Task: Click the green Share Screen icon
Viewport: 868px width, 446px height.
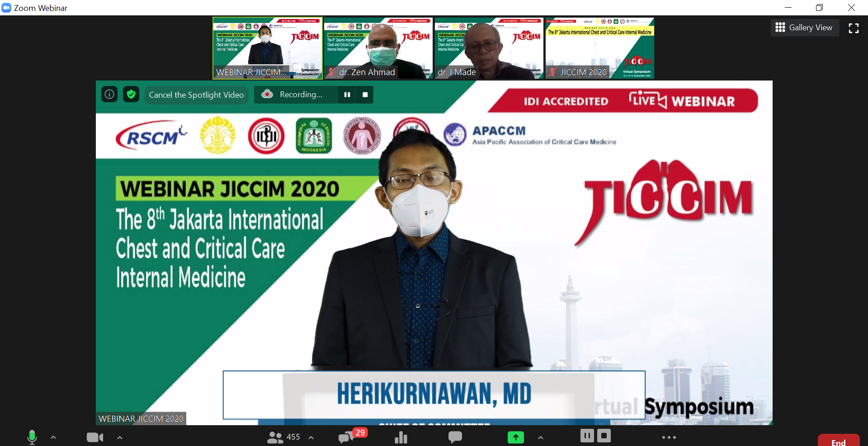Action: [x=516, y=437]
